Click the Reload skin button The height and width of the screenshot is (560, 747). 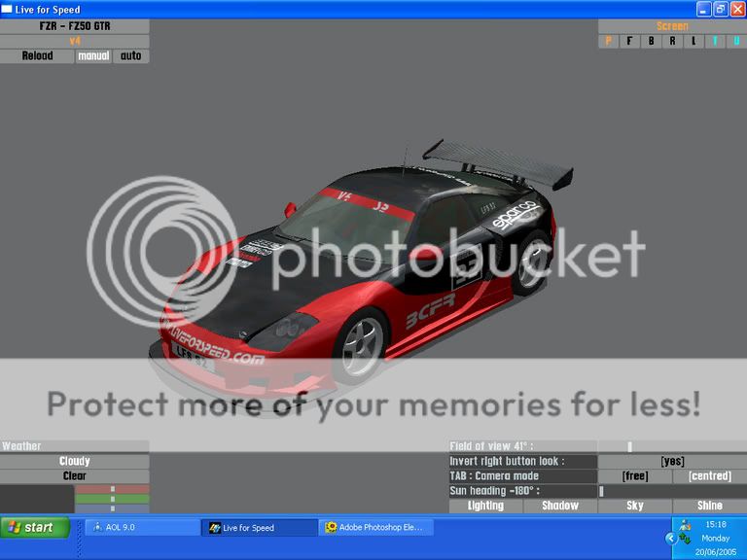37,56
